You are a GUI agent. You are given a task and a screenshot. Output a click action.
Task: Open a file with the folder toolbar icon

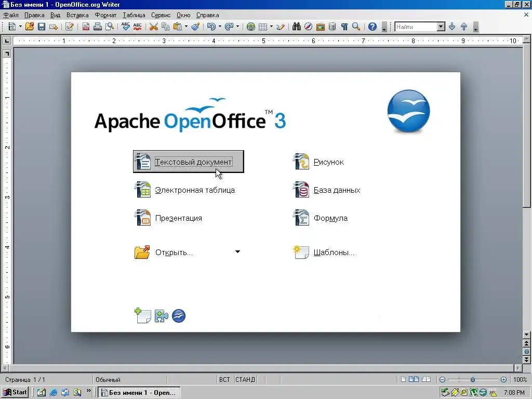30,26
